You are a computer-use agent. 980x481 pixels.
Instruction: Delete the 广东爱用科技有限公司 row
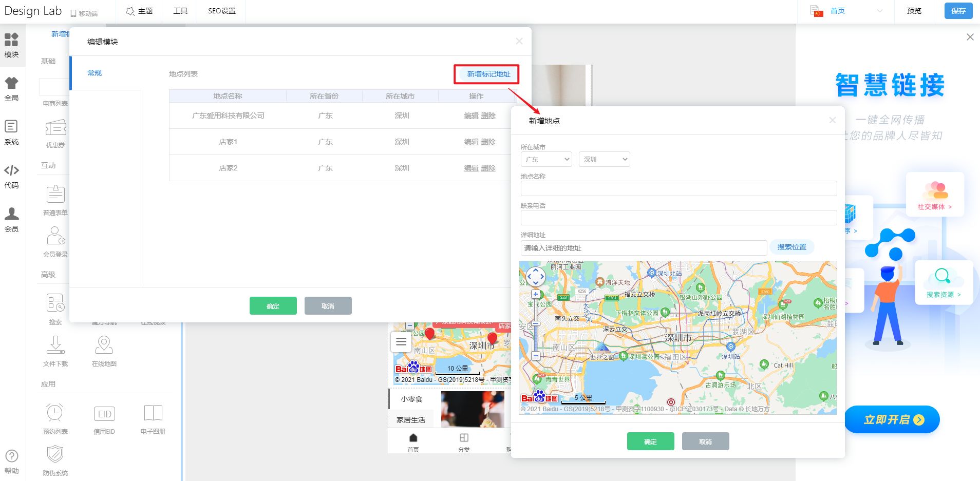(x=488, y=116)
